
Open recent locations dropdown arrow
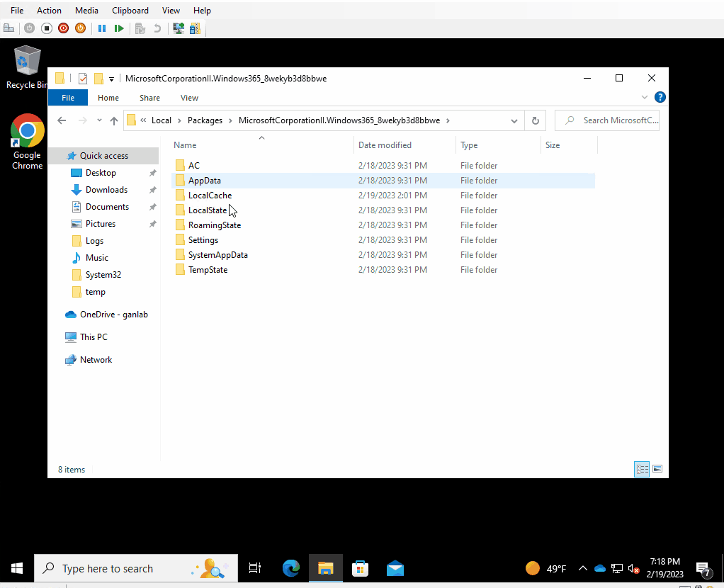(99, 120)
